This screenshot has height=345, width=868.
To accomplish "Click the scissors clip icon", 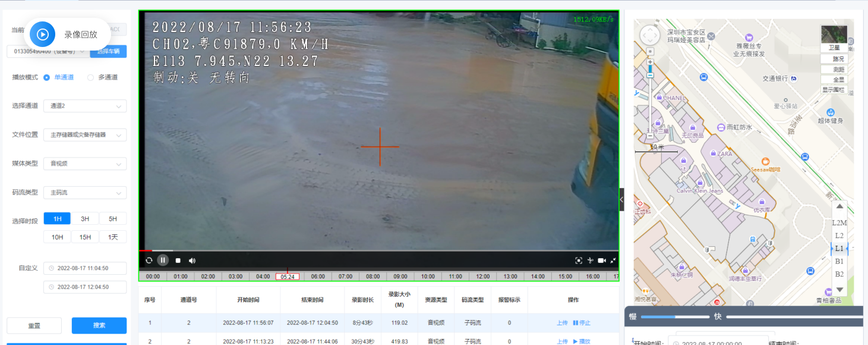I will tap(590, 261).
